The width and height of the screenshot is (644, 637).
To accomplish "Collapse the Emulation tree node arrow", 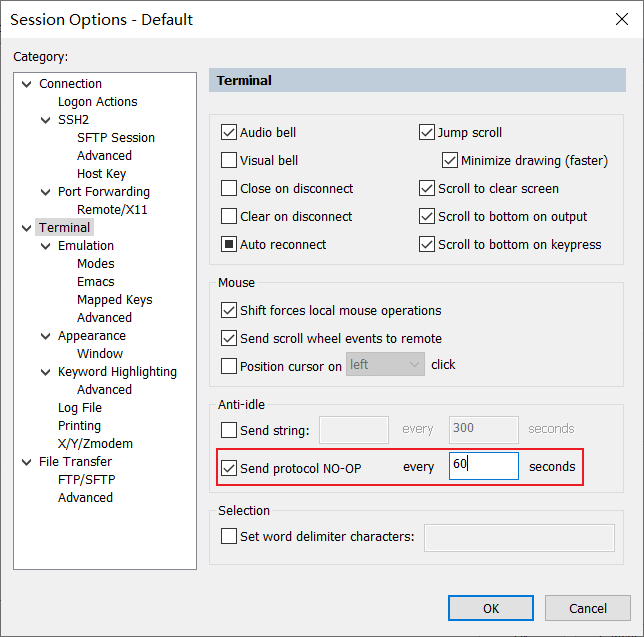I will click(46, 246).
